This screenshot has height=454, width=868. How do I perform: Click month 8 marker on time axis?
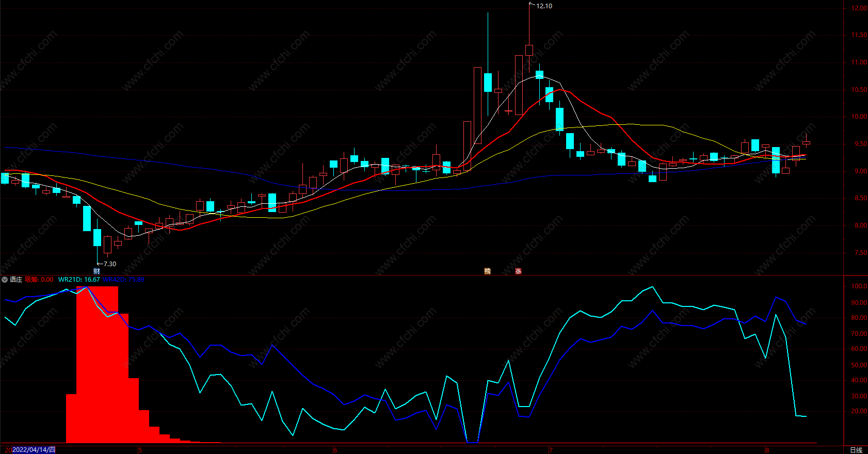point(767,450)
